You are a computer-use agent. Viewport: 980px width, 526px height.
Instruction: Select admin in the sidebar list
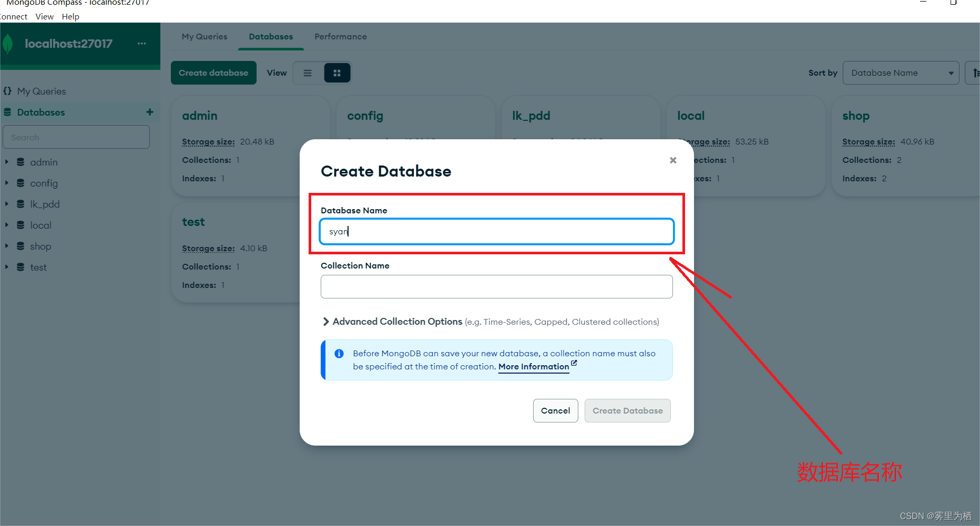coord(44,162)
